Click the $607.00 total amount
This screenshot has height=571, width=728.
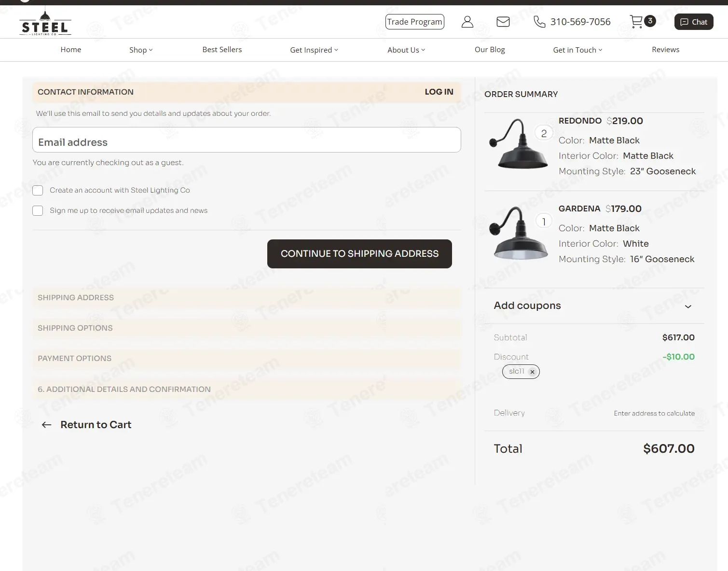pyautogui.click(x=669, y=449)
